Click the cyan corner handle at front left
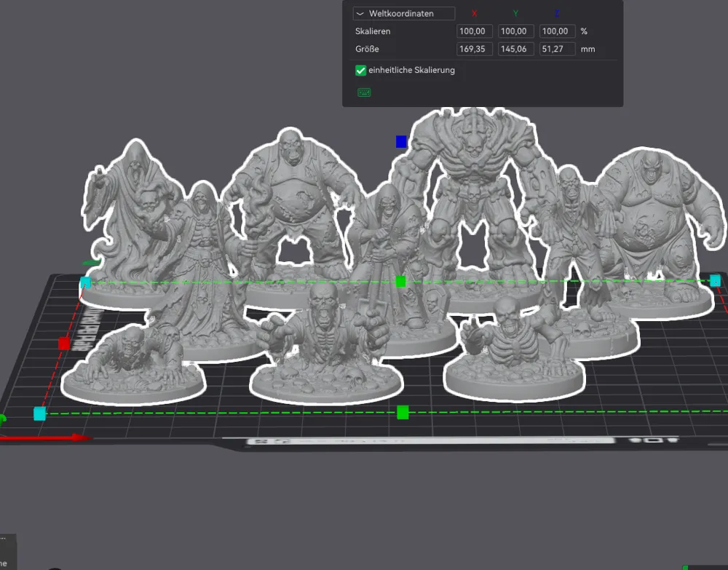 [40, 413]
